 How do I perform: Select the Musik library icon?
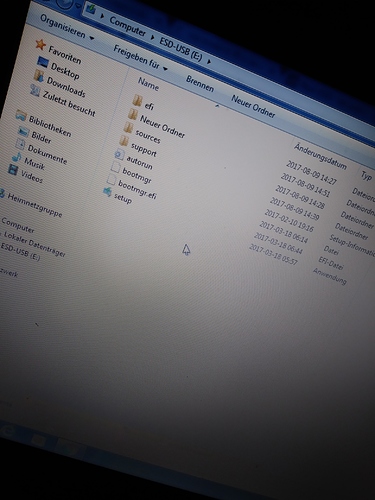[17, 157]
